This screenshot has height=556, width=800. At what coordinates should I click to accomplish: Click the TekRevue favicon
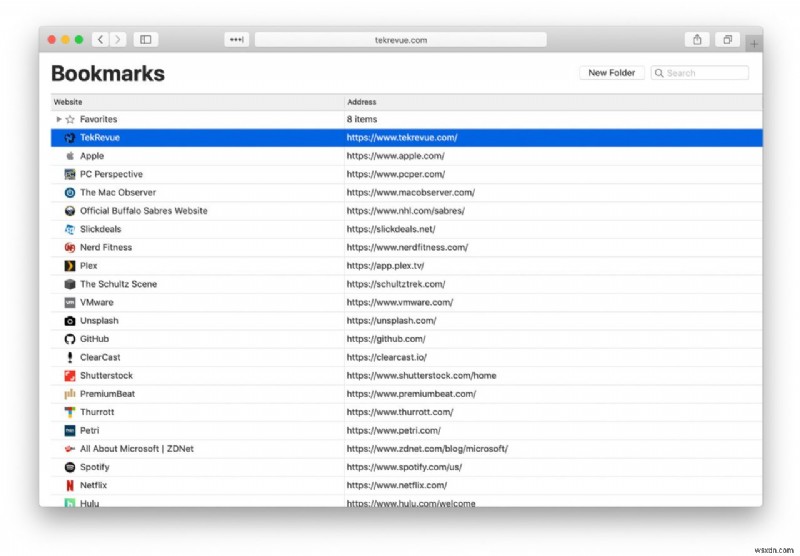(70, 138)
